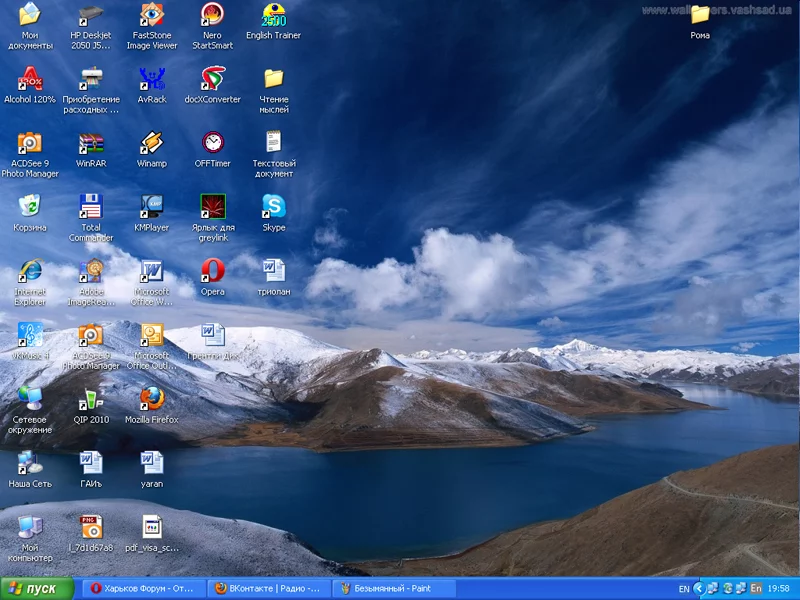Screen dimensions: 800x600
Task: Select the Mozilla Firefox desktop icon
Action: tap(152, 399)
